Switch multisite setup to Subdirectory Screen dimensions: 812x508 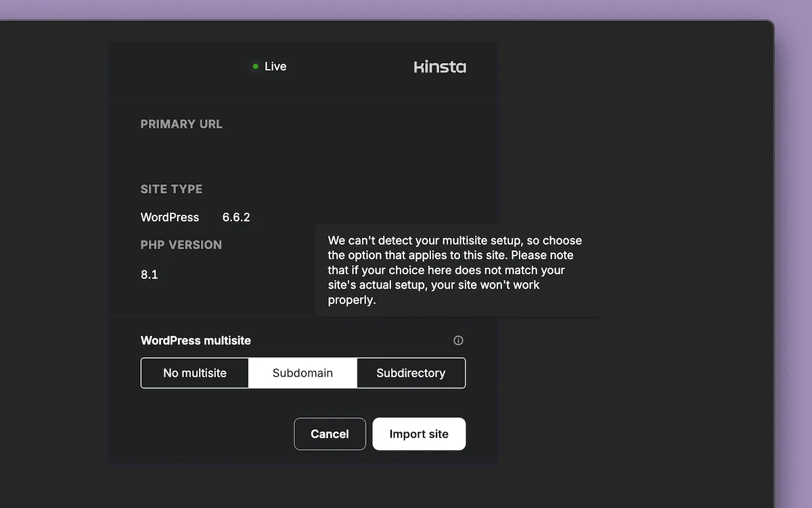click(411, 373)
